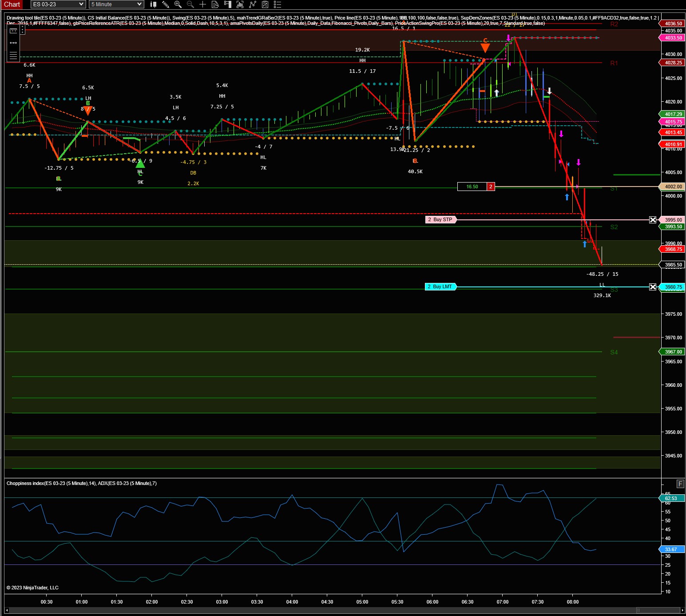Expand the 5 Minute interval dropdown
This screenshot has height=616, width=686.
click(x=116, y=4)
